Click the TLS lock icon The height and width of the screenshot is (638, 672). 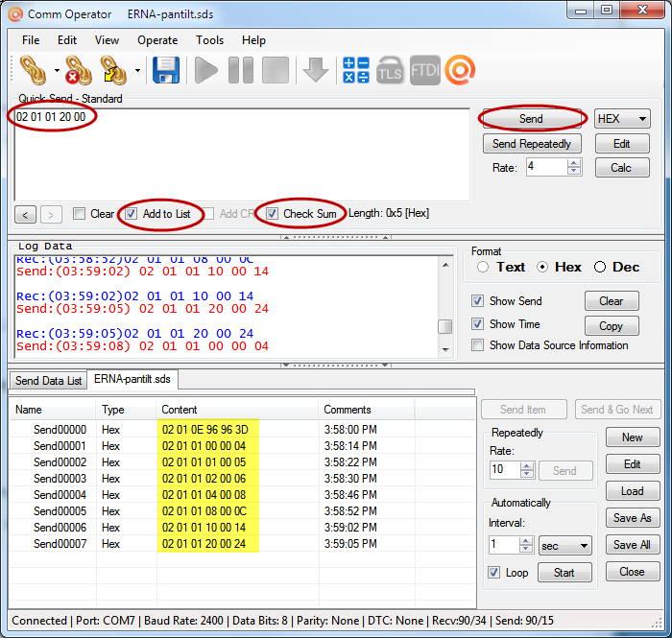coord(390,70)
